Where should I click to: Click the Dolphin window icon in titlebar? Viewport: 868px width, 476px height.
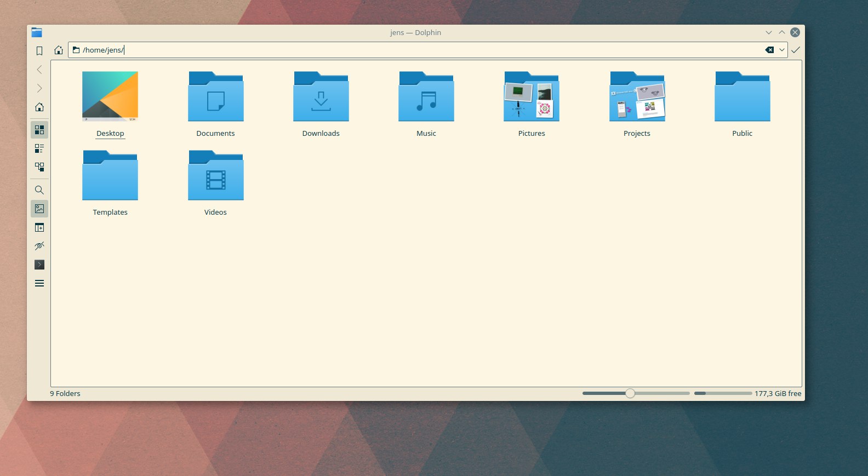pyautogui.click(x=37, y=32)
